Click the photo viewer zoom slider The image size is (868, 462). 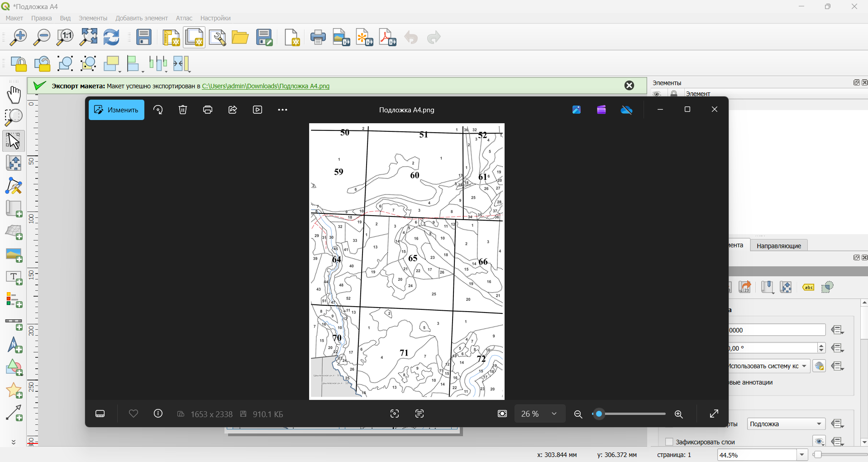pos(629,414)
